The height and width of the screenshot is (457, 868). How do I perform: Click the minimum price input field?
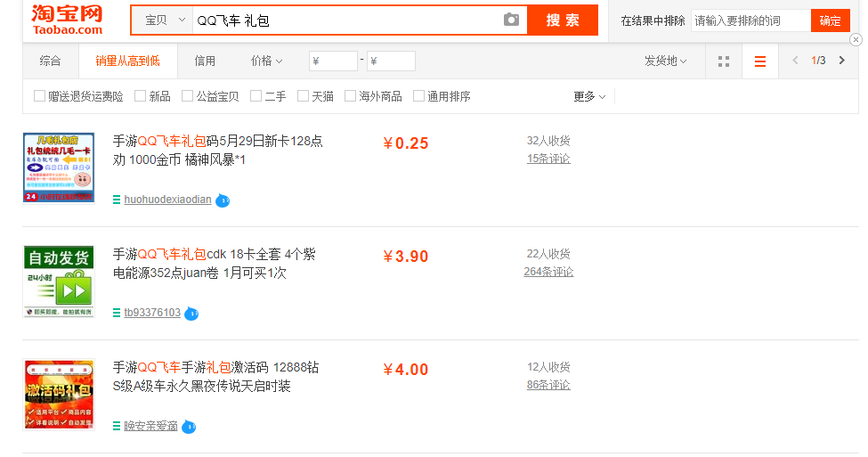pyautogui.click(x=333, y=61)
